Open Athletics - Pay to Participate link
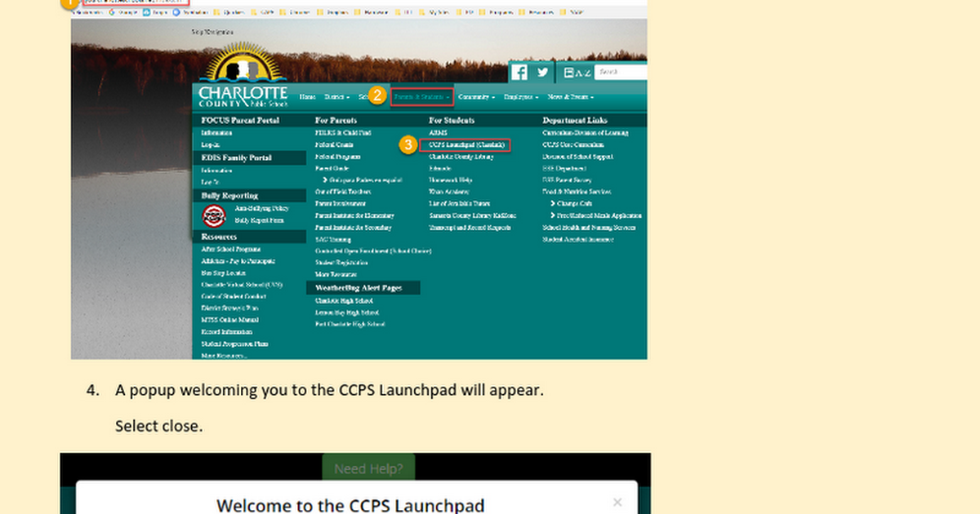The width and height of the screenshot is (980, 514). coord(238,261)
